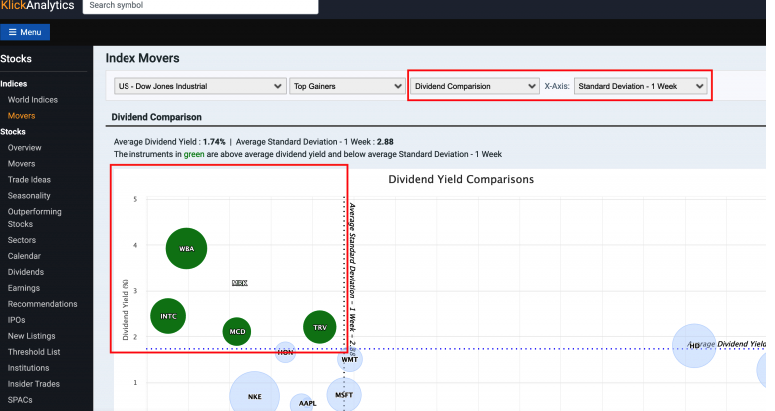Open Institutions sidebar link

(29, 368)
